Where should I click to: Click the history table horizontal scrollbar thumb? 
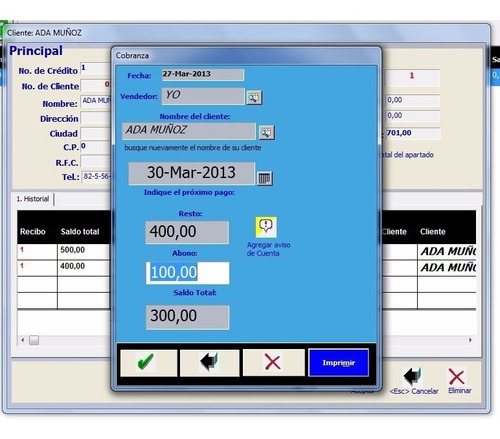point(34,340)
